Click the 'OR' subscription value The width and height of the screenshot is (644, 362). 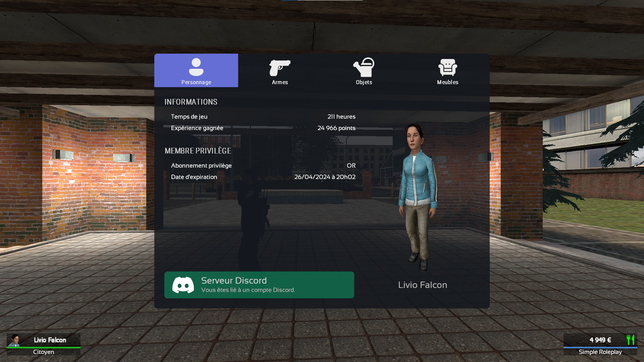point(351,166)
